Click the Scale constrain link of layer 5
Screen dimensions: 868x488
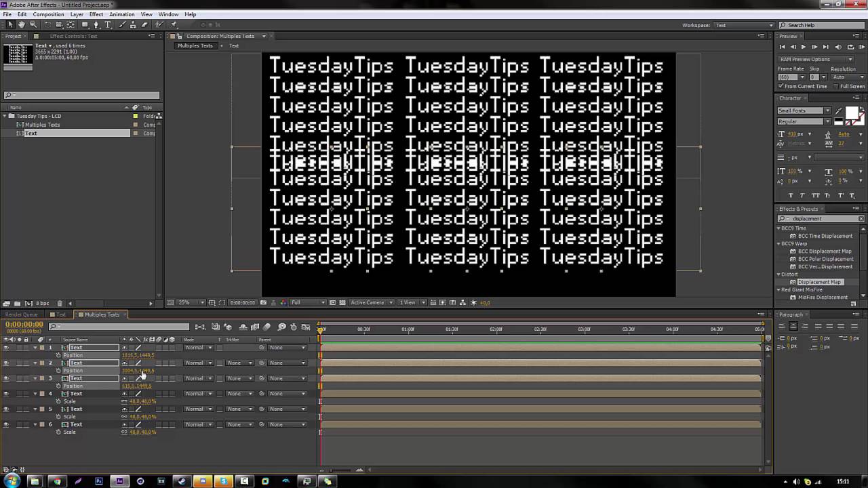(124, 417)
